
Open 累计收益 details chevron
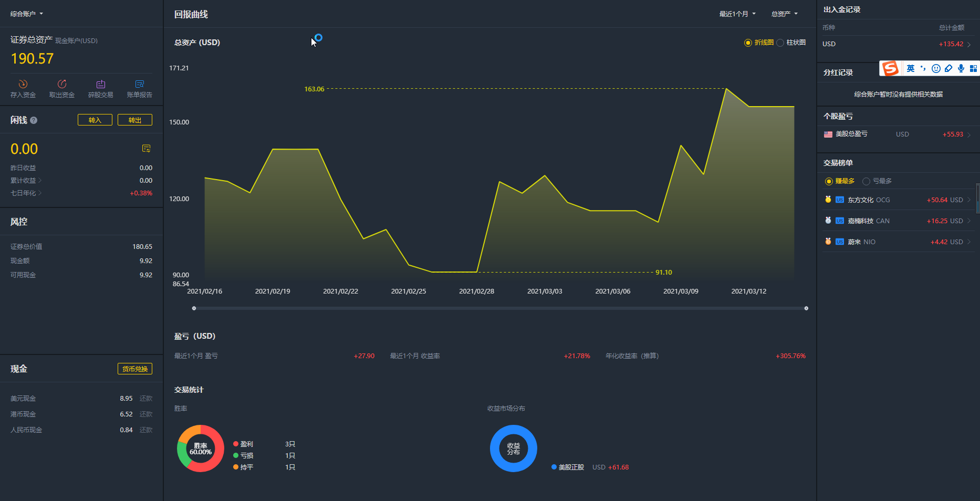[40, 181]
